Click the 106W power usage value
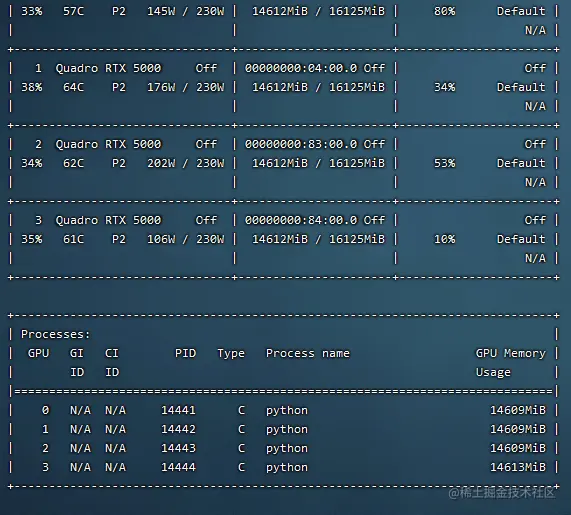571x515 pixels. [x=161, y=239]
